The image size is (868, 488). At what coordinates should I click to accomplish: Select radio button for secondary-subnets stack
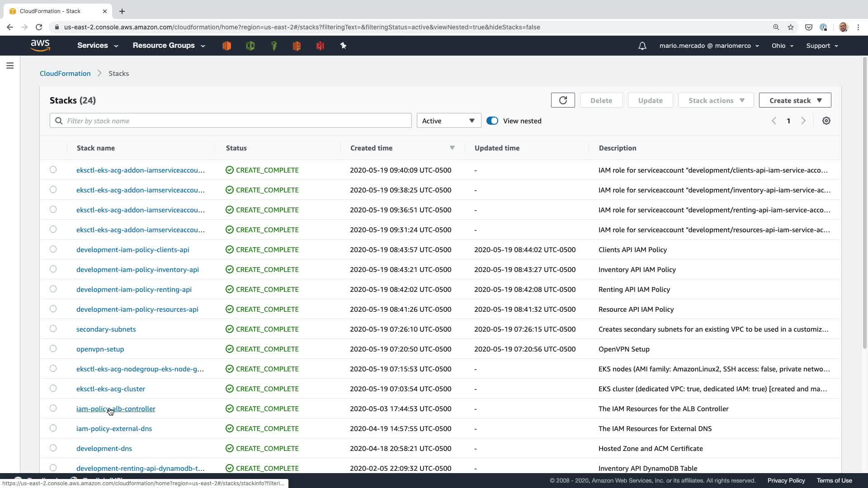tap(53, 328)
